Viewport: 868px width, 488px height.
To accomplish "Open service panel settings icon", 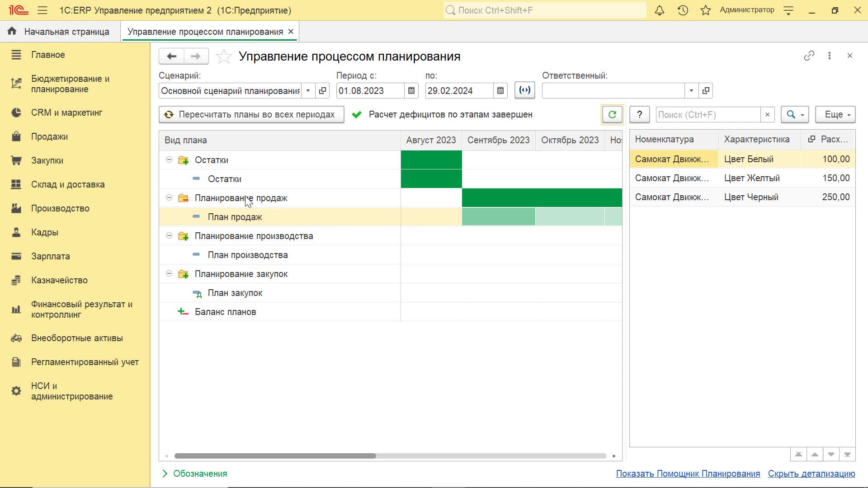I will click(x=788, y=10).
